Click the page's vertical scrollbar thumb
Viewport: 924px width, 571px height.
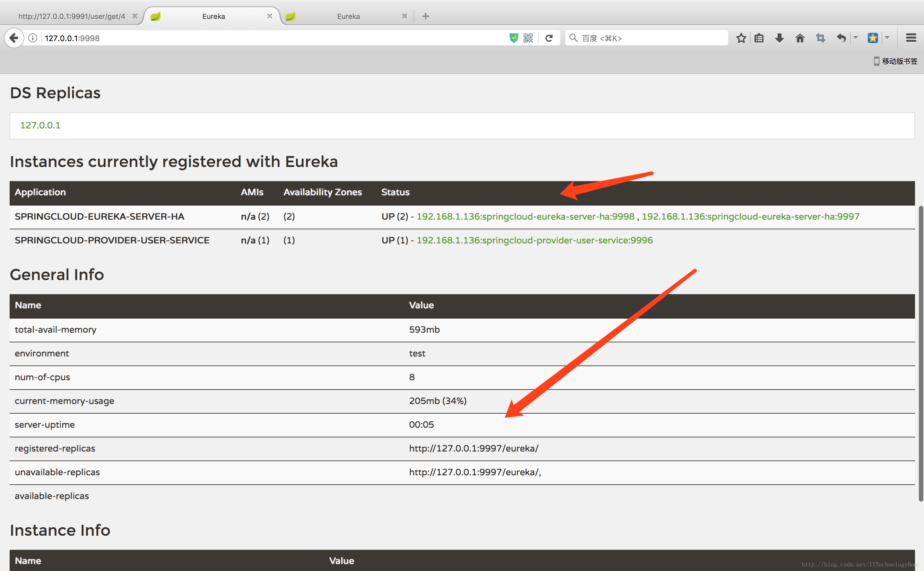(x=921, y=354)
